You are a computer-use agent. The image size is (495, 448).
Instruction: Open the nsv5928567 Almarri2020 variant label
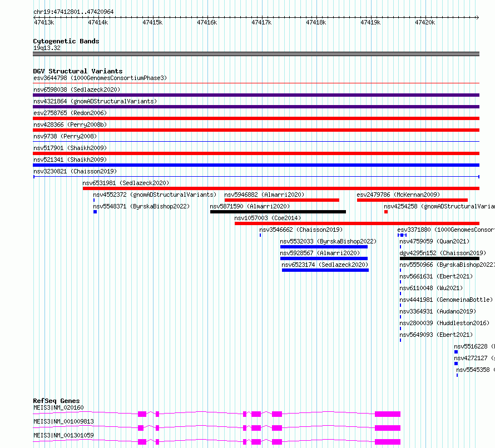320,253
